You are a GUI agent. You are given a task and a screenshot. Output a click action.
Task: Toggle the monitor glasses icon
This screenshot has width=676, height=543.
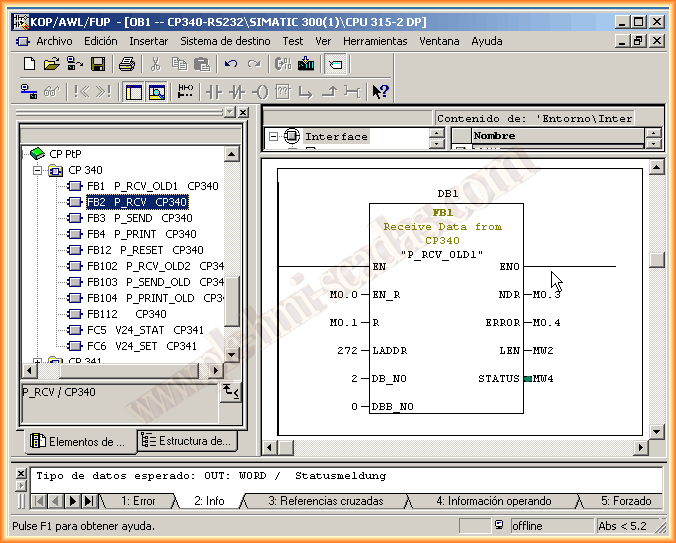coord(52,92)
